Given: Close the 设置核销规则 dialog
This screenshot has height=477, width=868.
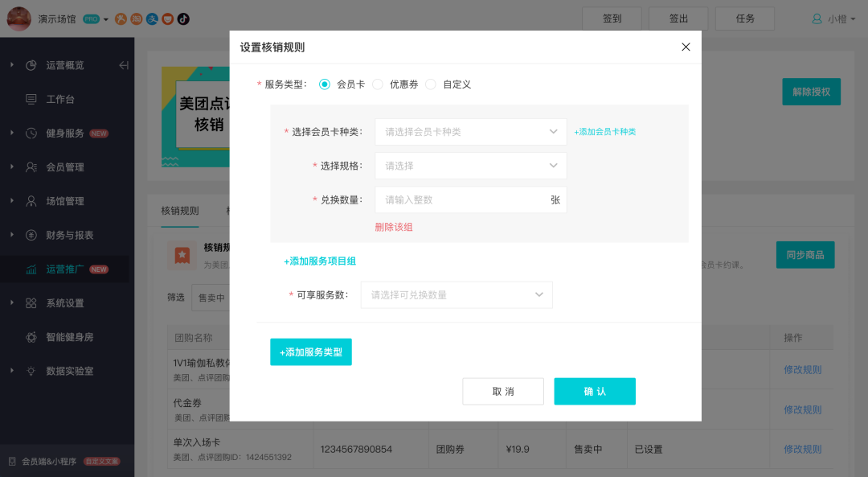Looking at the screenshot, I should click(686, 47).
